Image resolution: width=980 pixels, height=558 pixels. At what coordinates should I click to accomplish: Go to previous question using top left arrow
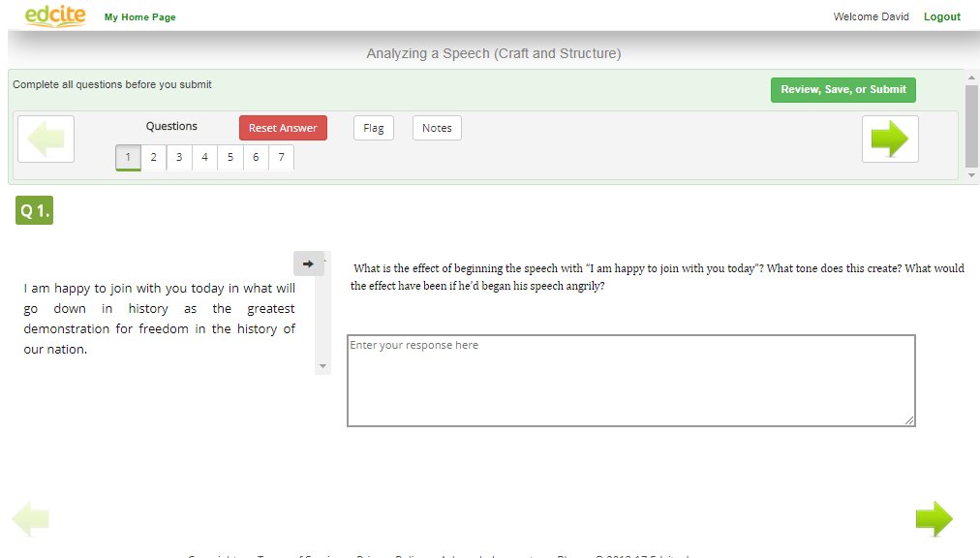(46, 139)
